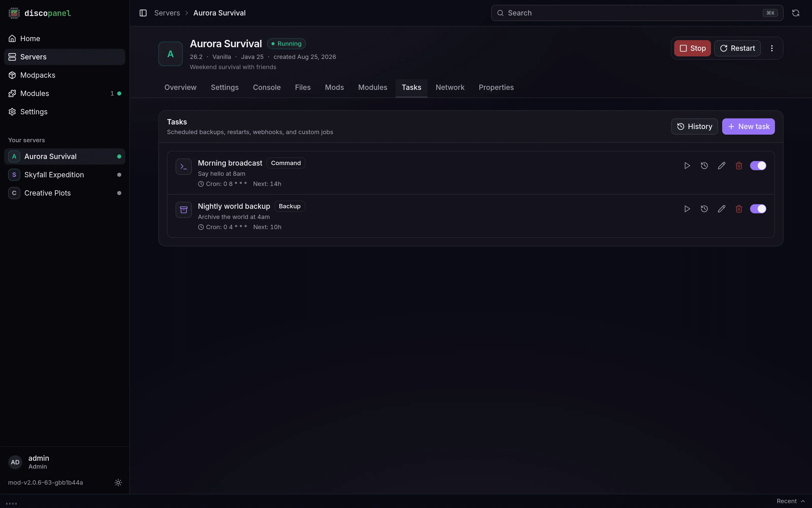Open global Settings in sidebar
The height and width of the screenshot is (508, 812).
tap(64, 112)
